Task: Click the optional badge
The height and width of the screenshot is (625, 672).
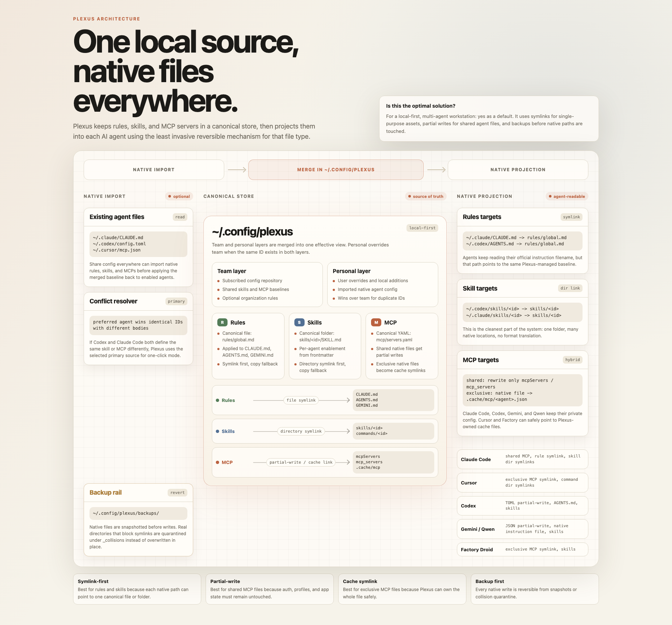Action: click(x=179, y=196)
